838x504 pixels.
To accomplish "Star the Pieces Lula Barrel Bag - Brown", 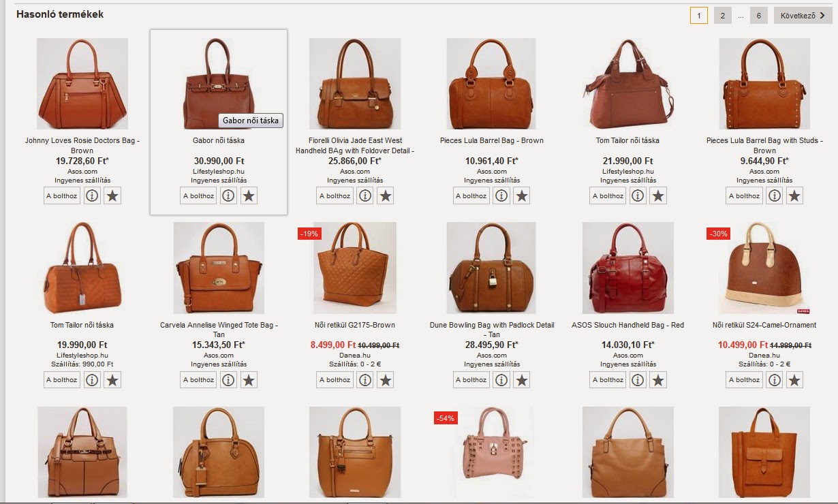I will pos(522,196).
